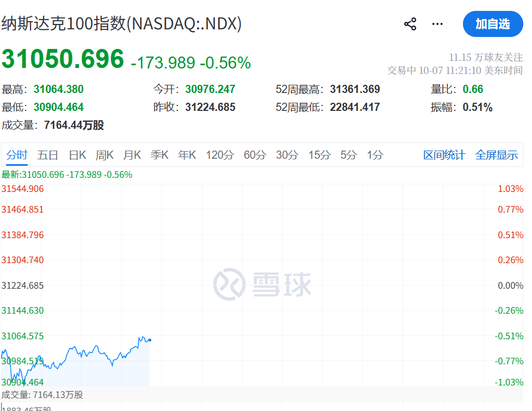Click the 区间统计 link

tap(444, 155)
